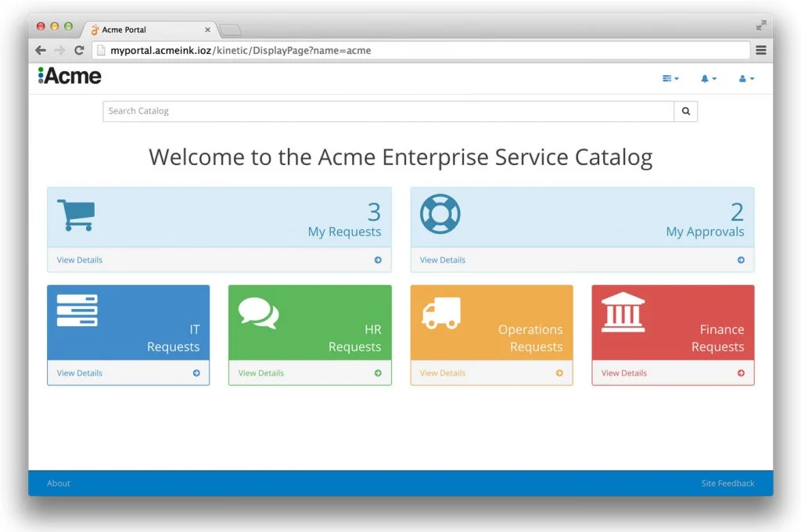Viewport: 801px width, 532px height.
Task: Click the arrow icon in My Requests footer
Action: [x=378, y=261]
